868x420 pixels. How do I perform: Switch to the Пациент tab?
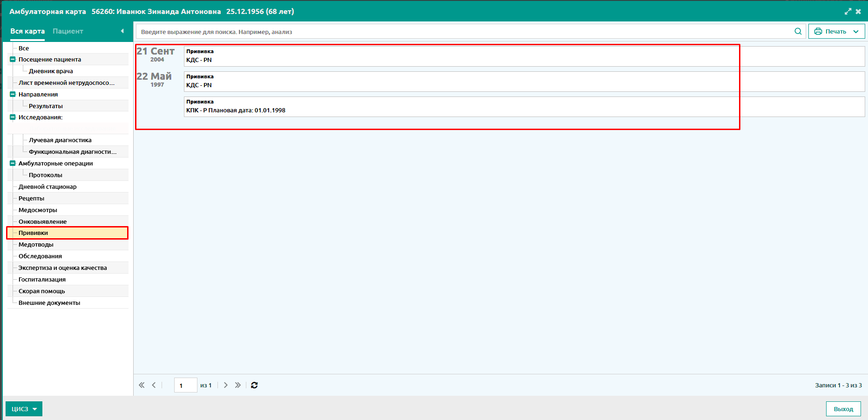tap(68, 31)
